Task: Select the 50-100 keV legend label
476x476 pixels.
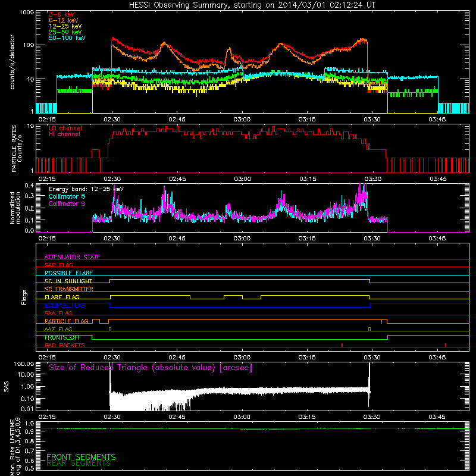Action: point(67,38)
